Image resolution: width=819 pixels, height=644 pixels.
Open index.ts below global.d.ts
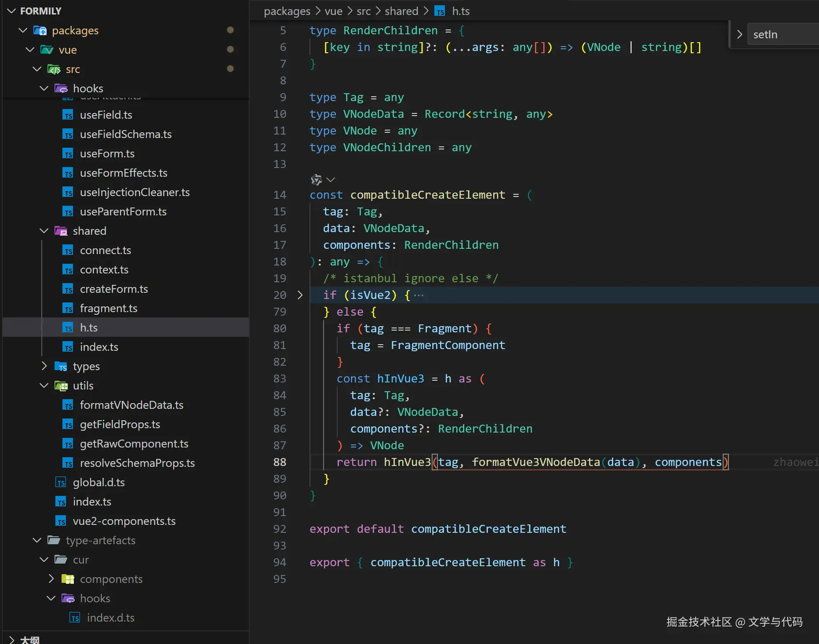click(x=92, y=502)
